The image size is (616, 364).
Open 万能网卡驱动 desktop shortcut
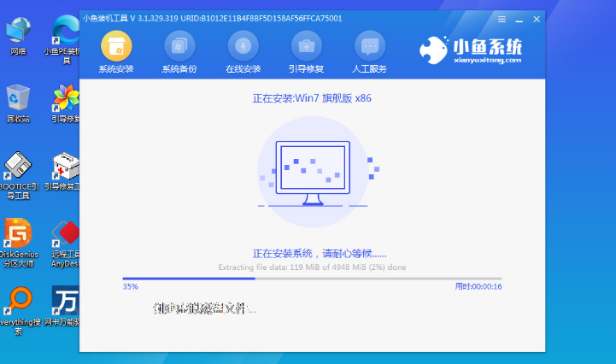[66, 303]
